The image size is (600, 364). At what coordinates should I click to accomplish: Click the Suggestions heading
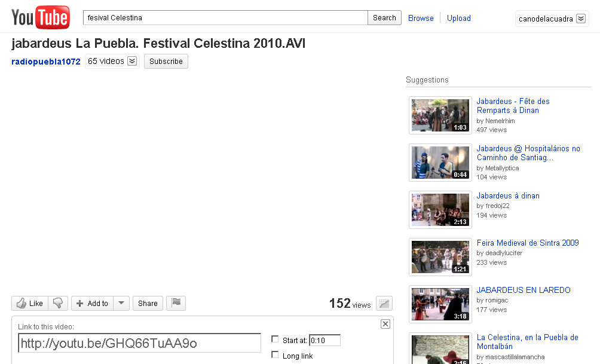coord(427,80)
